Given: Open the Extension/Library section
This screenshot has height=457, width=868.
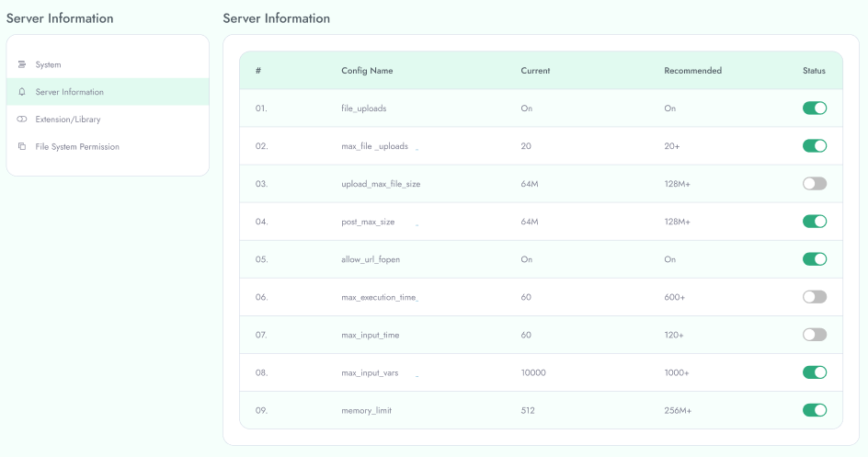Looking at the screenshot, I should (x=108, y=119).
